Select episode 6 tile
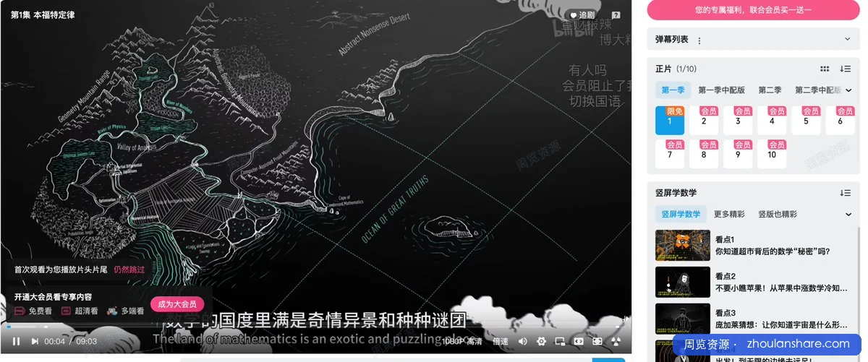The image size is (868, 362). [x=840, y=121]
